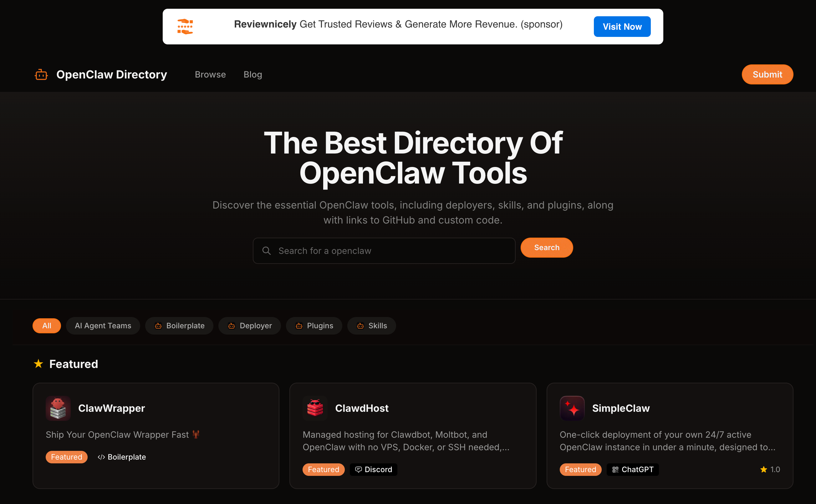Click the robot icon inside the Deployer filter
Viewport: 816px width, 504px height.
[232, 326]
